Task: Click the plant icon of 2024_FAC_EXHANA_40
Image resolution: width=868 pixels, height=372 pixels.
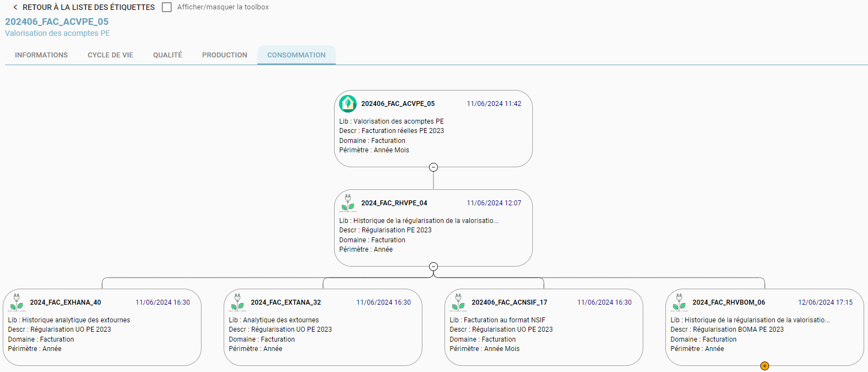Action: pyautogui.click(x=17, y=302)
